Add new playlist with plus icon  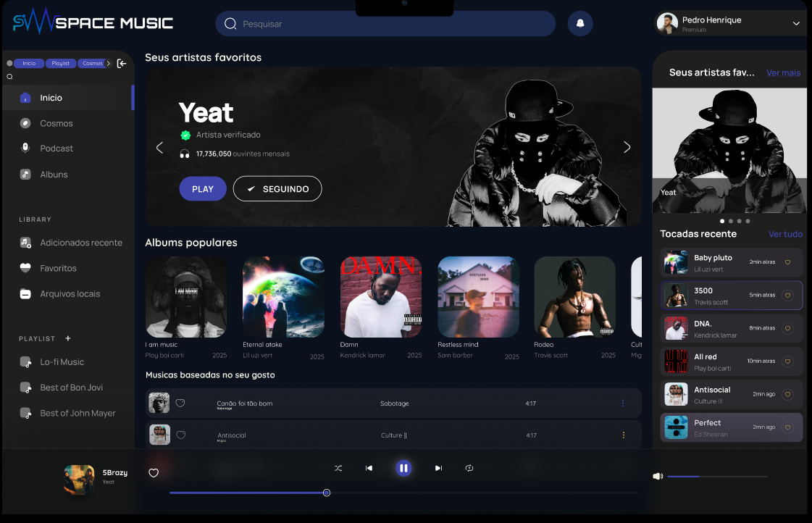(68, 339)
